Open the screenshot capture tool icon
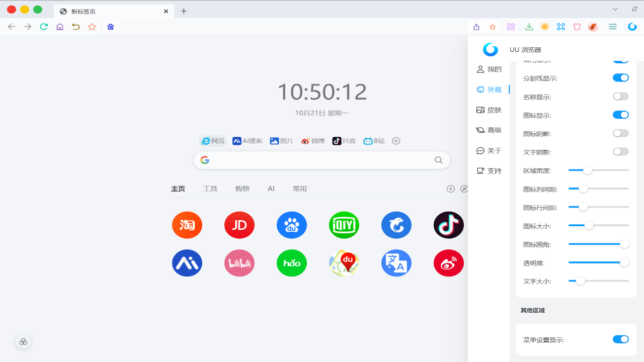The height and width of the screenshot is (362, 644). 560,27
